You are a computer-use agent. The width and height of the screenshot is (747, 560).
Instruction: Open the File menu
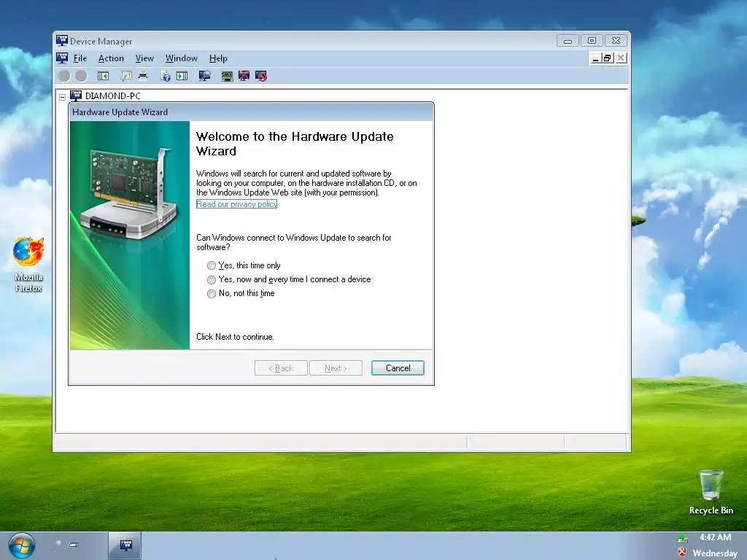click(x=80, y=58)
